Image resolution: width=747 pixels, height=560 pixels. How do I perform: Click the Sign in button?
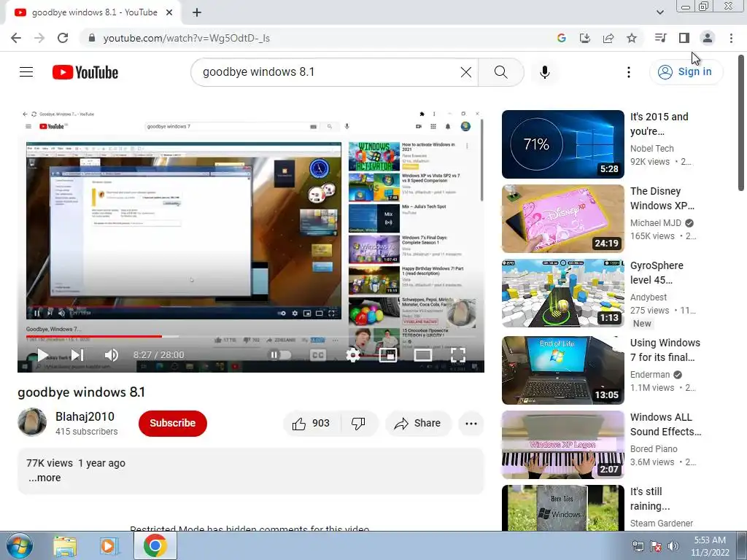click(x=686, y=72)
